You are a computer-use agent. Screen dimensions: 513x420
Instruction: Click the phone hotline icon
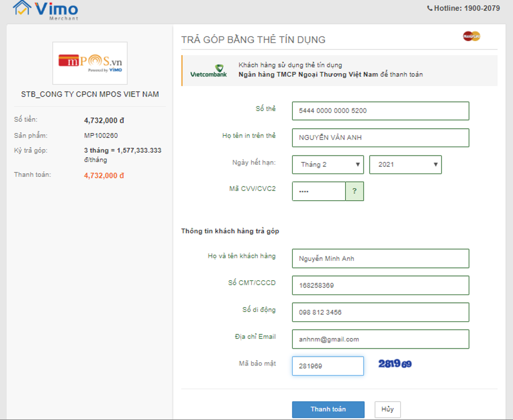tap(430, 8)
